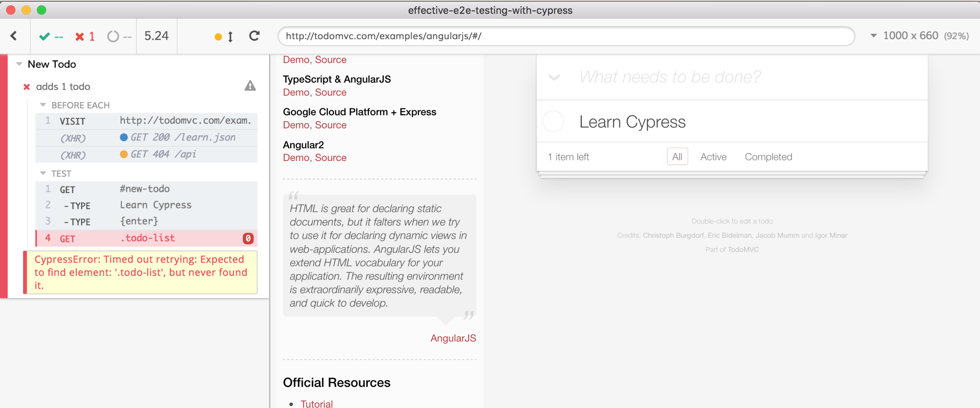Click the reload tests icon
This screenshot has height=408, width=980.
(254, 36)
